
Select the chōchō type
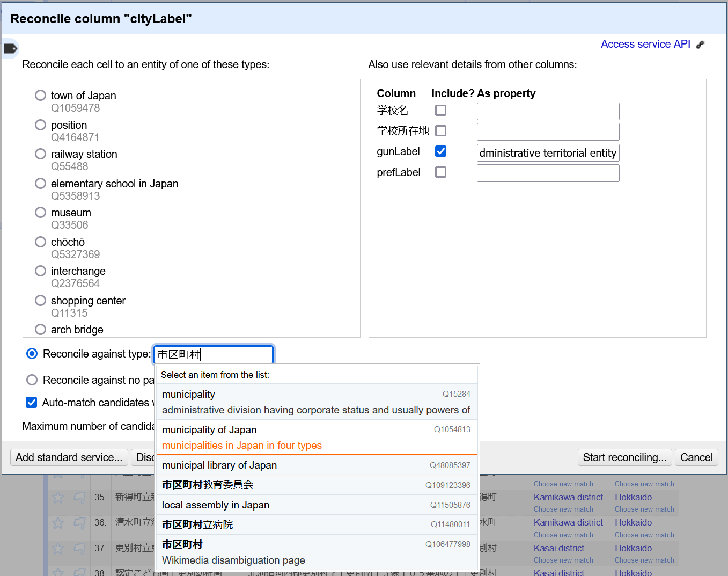[40, 242]
